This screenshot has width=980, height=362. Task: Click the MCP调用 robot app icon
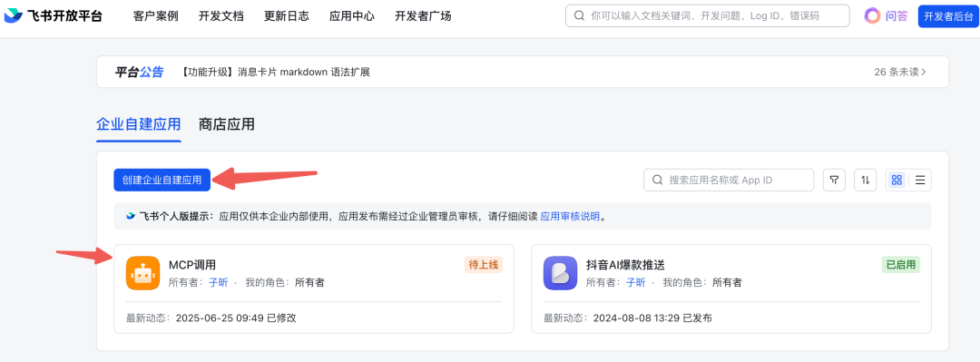click(x=143, y=273)
